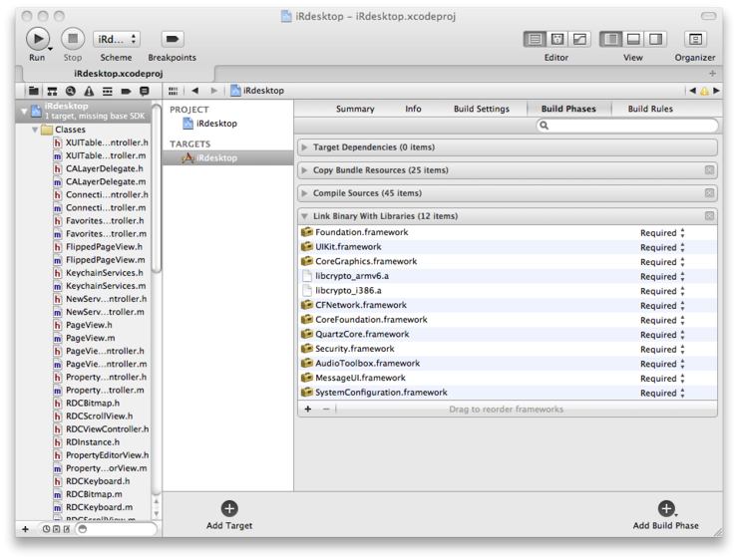Change SystemConfiguration.framework Required setting
The height and width of the screenshot is (560, 738).
[662, 393]
